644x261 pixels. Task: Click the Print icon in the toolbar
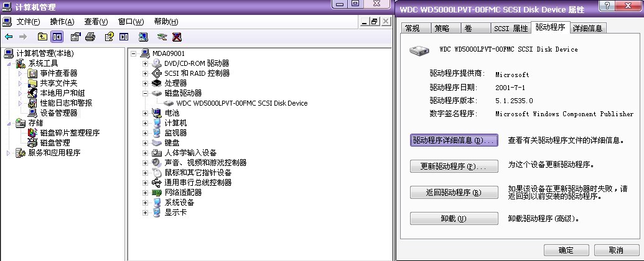[x=90, y=37]
